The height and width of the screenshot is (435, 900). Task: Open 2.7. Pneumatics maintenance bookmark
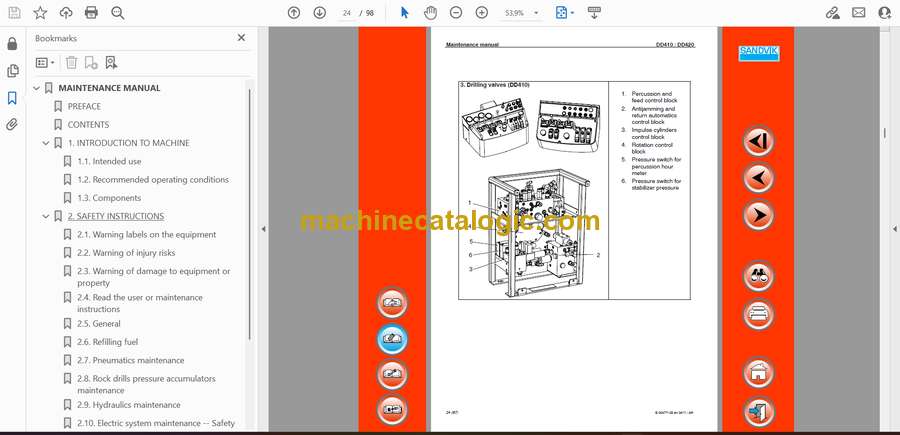click(x=131, y=360)
